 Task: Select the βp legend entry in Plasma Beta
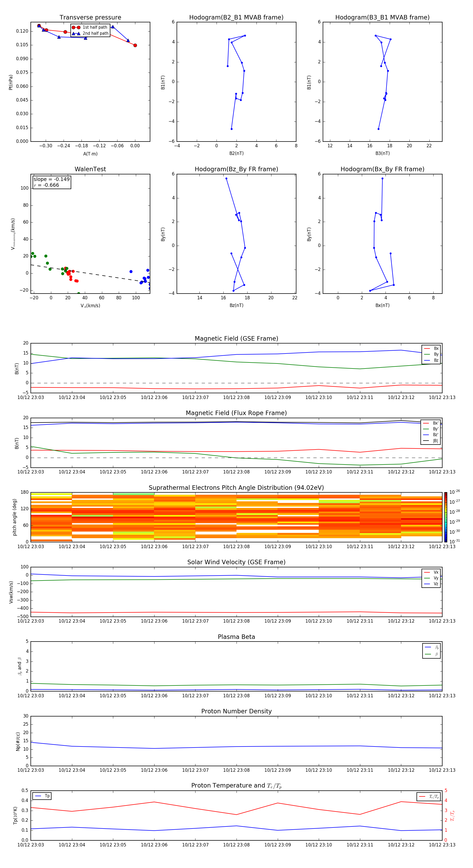[432, 647]
